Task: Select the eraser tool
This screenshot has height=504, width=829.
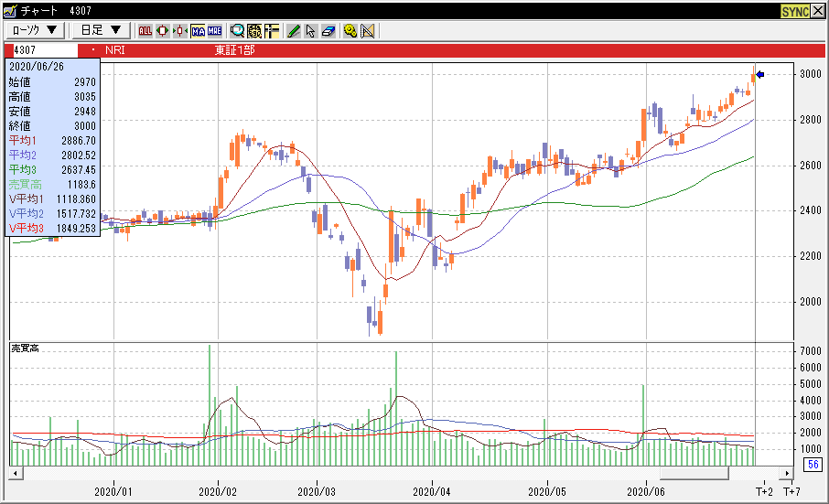Action: click(x=328, y=30)
